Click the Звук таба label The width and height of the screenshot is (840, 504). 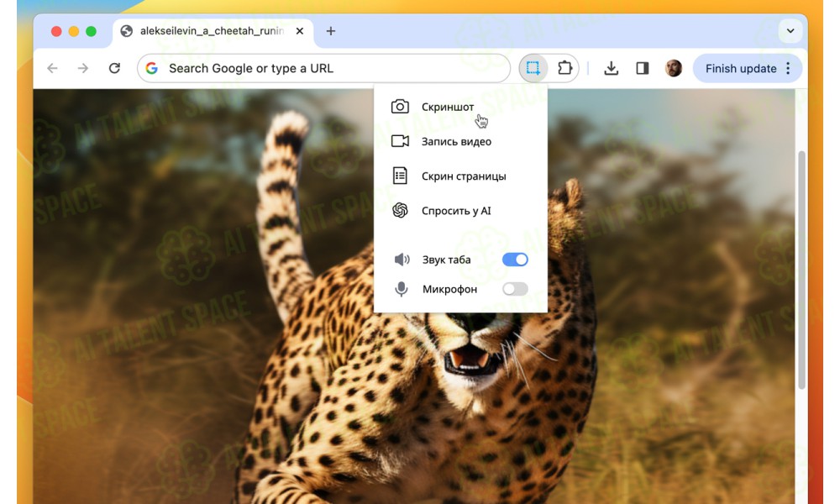pyautogui.click(x=446, y=260)
